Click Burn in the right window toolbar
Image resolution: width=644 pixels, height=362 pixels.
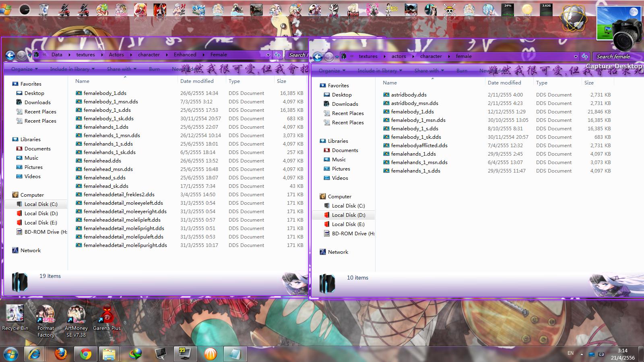tap(462, 71)
